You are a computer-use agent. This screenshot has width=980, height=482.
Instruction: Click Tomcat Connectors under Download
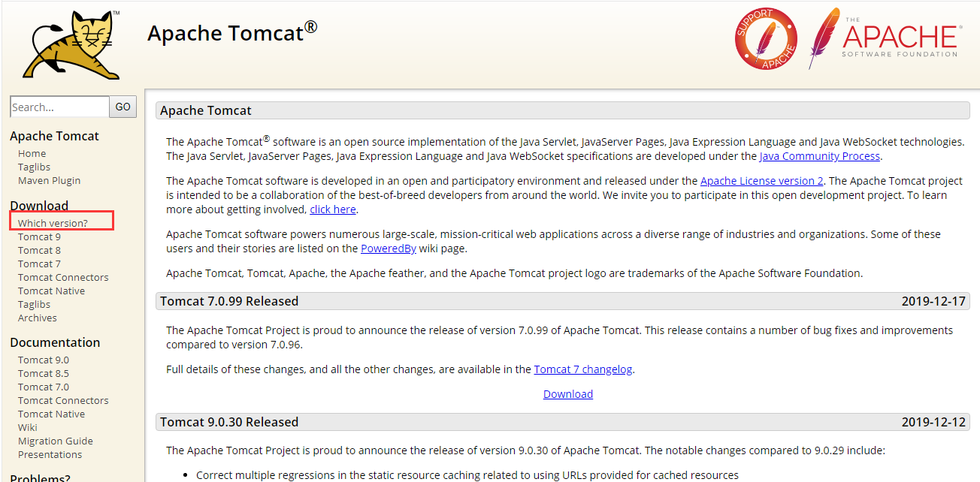coord(62,276)
